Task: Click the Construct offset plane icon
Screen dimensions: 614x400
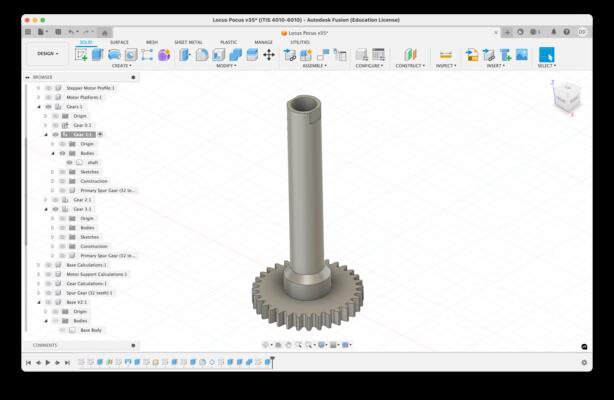Action: tap(410, 54)
